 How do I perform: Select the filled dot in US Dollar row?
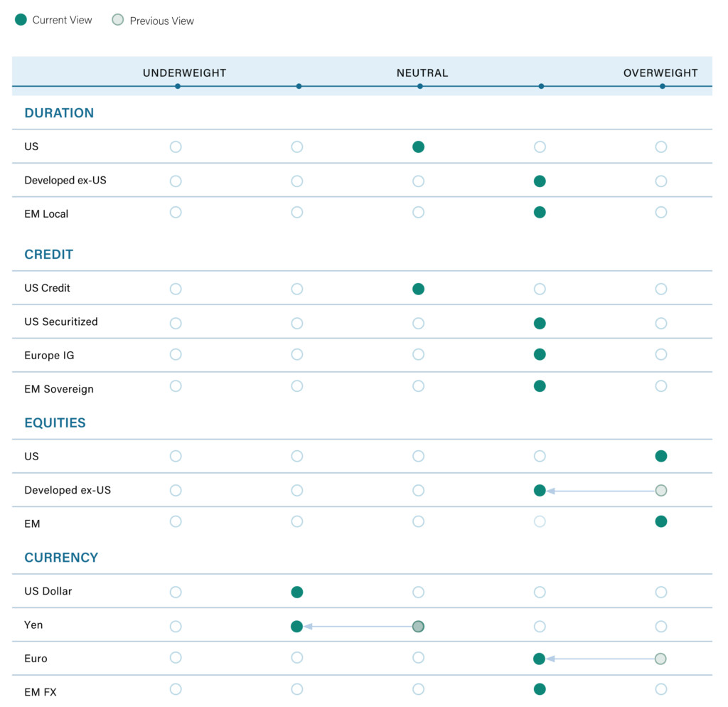(x=297, y=592)
